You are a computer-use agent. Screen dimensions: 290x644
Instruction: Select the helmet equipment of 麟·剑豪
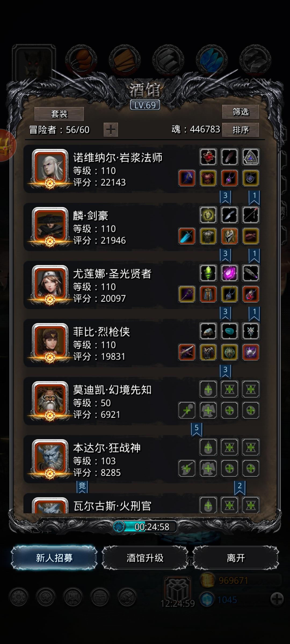click(229, 236)
